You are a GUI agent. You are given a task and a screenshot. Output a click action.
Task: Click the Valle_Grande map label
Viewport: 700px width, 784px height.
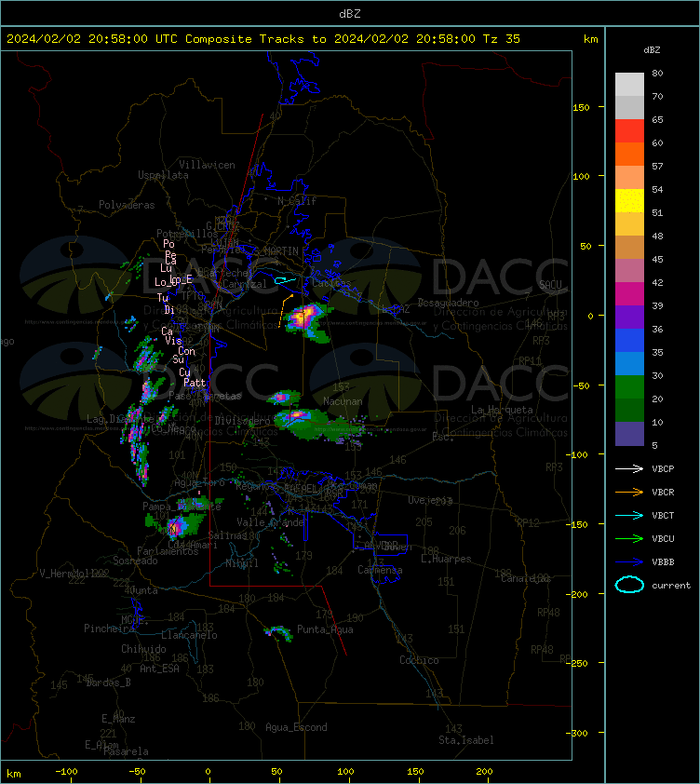coord(270,522)
